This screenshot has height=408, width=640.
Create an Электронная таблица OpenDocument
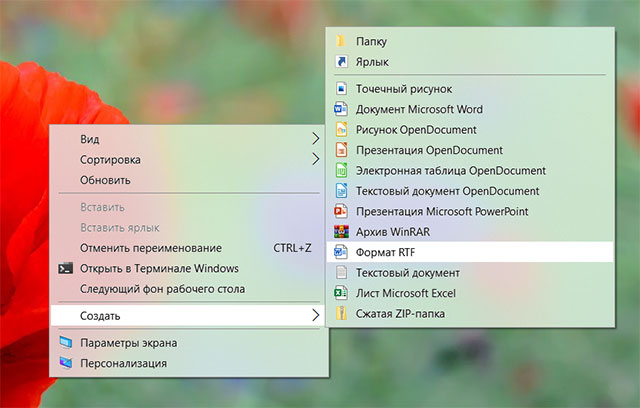(470, 170)
